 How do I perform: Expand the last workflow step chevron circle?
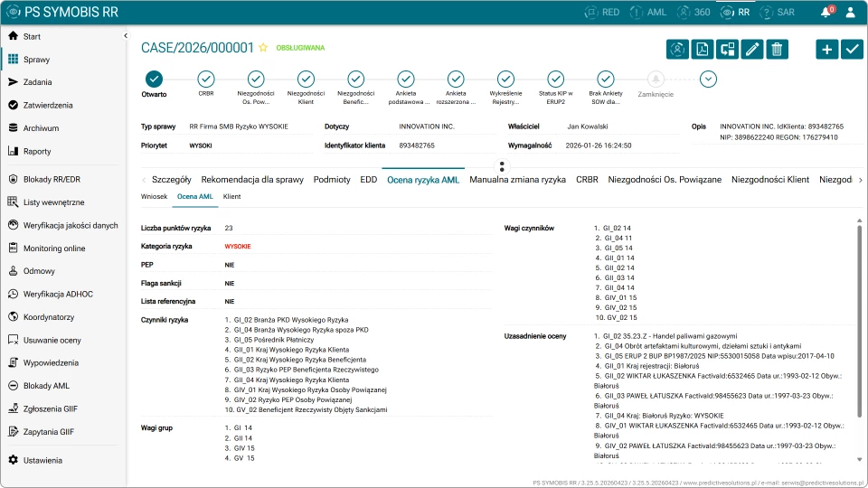[x=708, y=80]
